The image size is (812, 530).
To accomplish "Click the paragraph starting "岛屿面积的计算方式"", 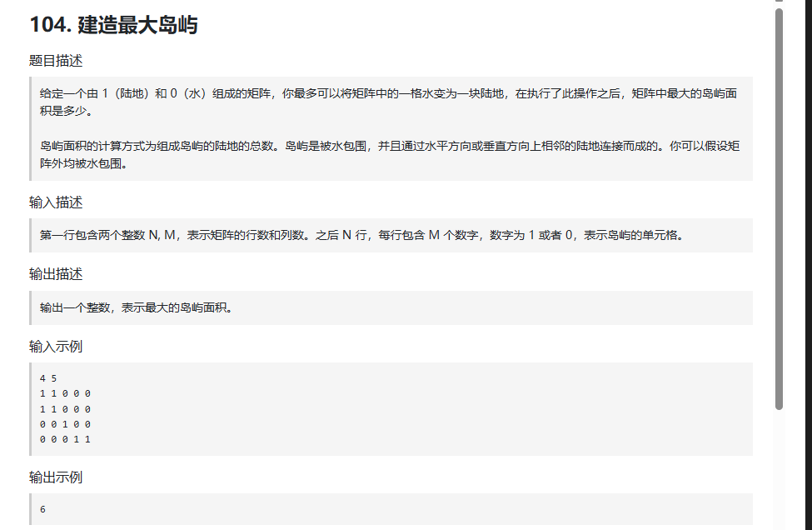I will (390, 154).
